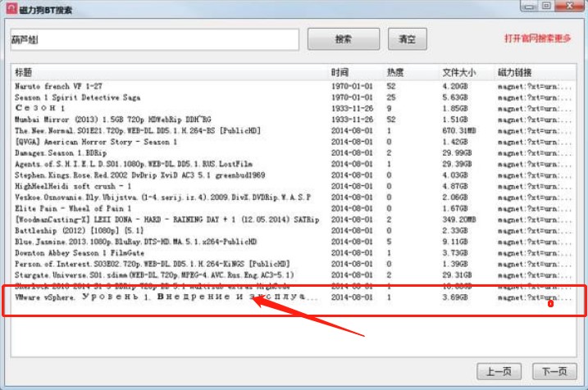Click file size 4.20GB cell
This screenshot has width=588, height=390.
[455, 86]
